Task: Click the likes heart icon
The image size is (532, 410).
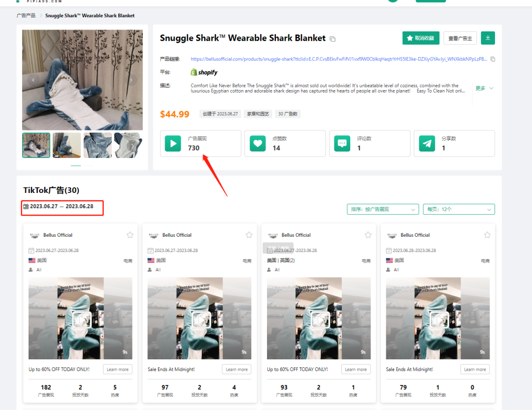Action: point(258,143)
